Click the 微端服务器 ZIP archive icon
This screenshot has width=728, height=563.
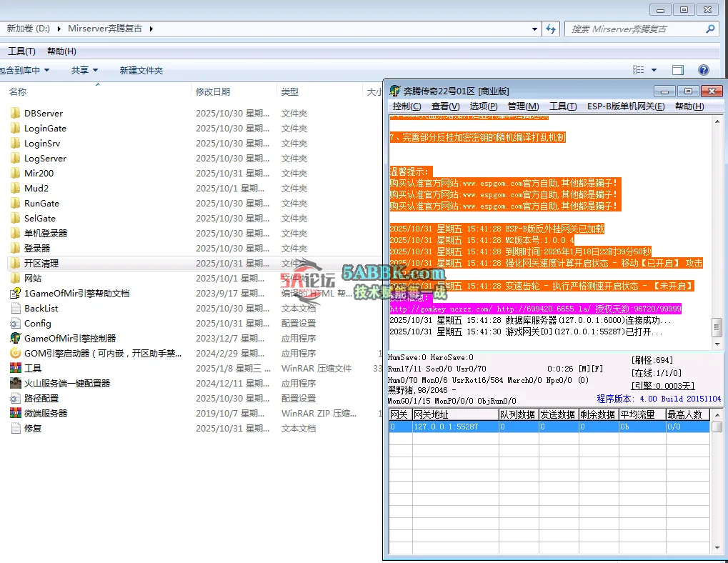pos(15,413)
